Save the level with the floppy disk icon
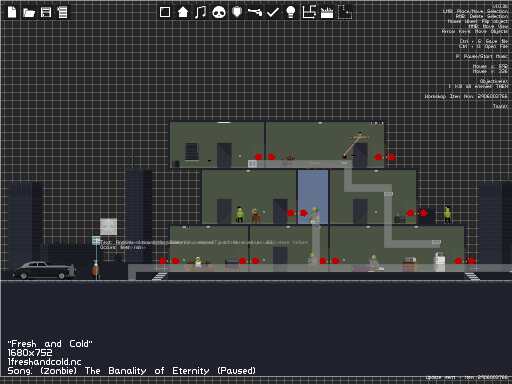This screenshot has height=384, width=512. point(46,12)
